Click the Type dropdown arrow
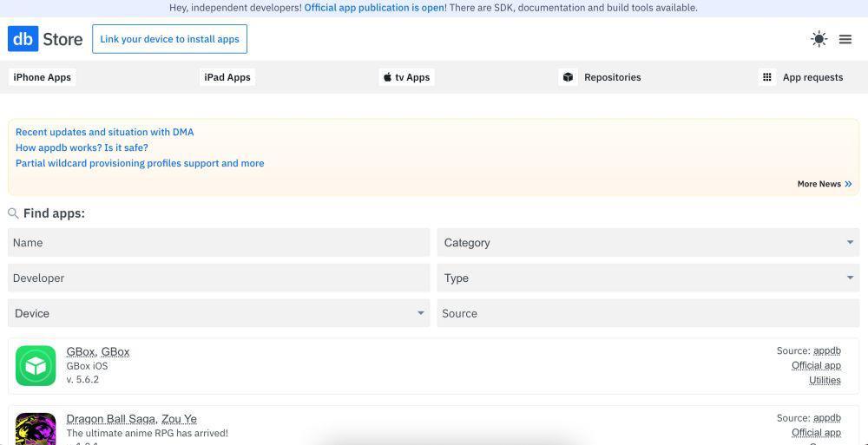 click(x=850, y=278)
